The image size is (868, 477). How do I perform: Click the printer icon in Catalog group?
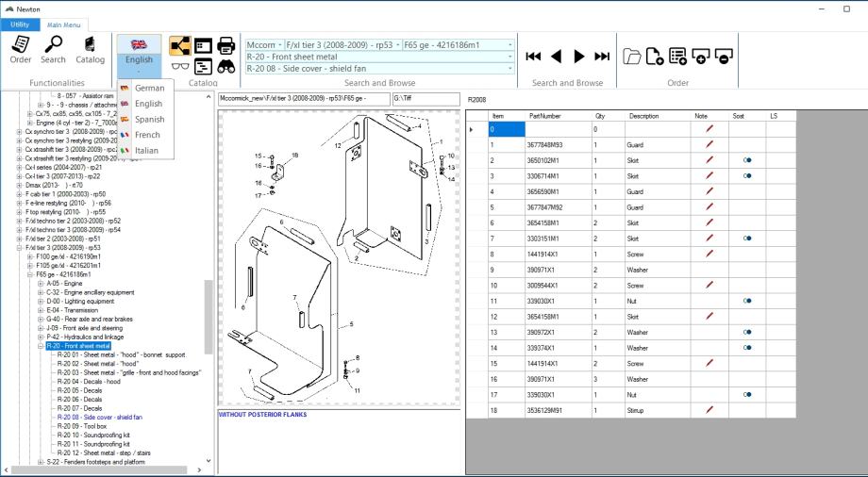point(226,44)
